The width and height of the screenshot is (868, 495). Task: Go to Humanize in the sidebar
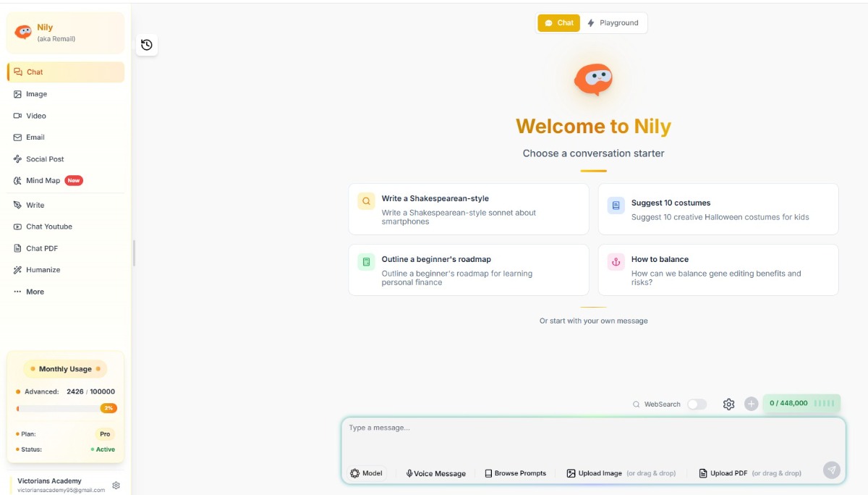(43, 270)
